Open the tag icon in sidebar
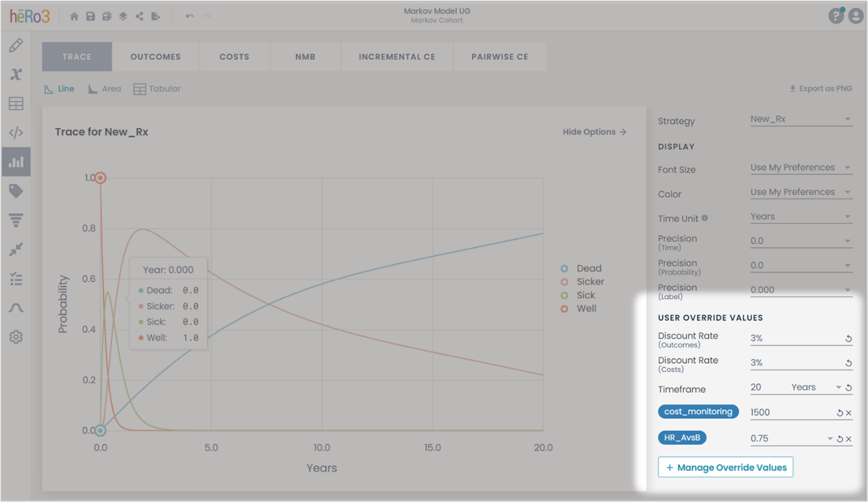The width and height of the screenshot is (868, 502). pos(16,191)
